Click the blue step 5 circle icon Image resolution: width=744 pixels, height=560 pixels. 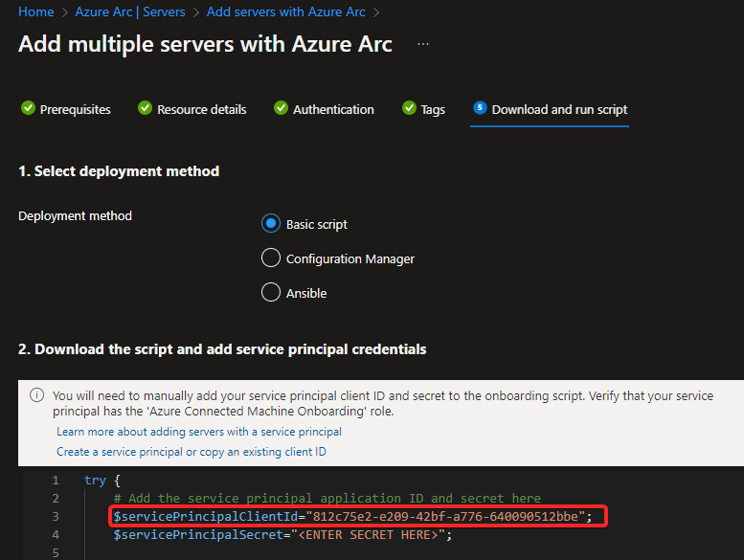[480, 107]
